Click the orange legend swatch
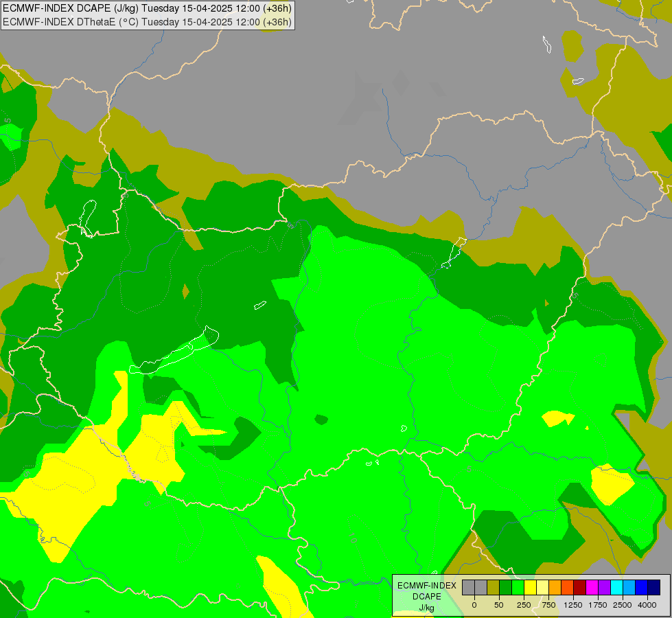The width and height of the screenshot is (672, 618). [x=555, y=587]
